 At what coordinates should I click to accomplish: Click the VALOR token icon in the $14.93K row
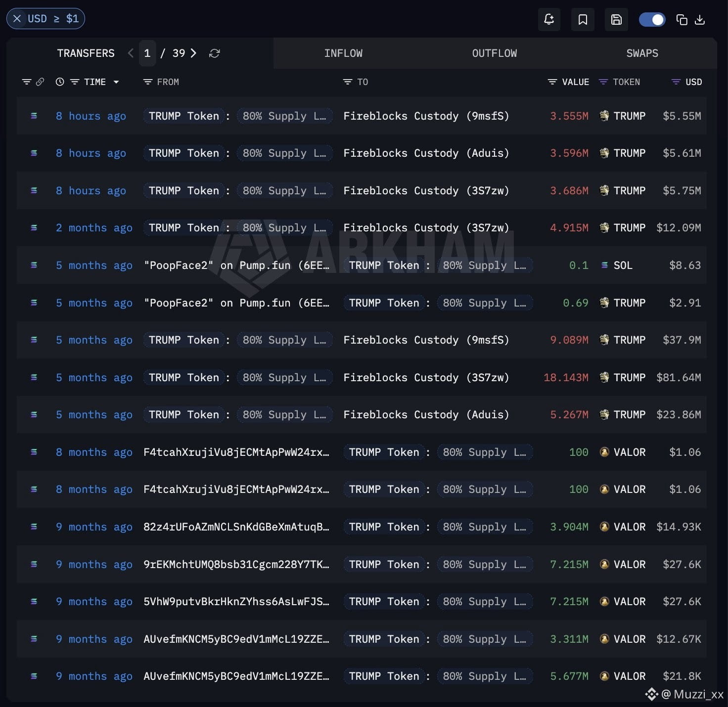pos(604,527)
